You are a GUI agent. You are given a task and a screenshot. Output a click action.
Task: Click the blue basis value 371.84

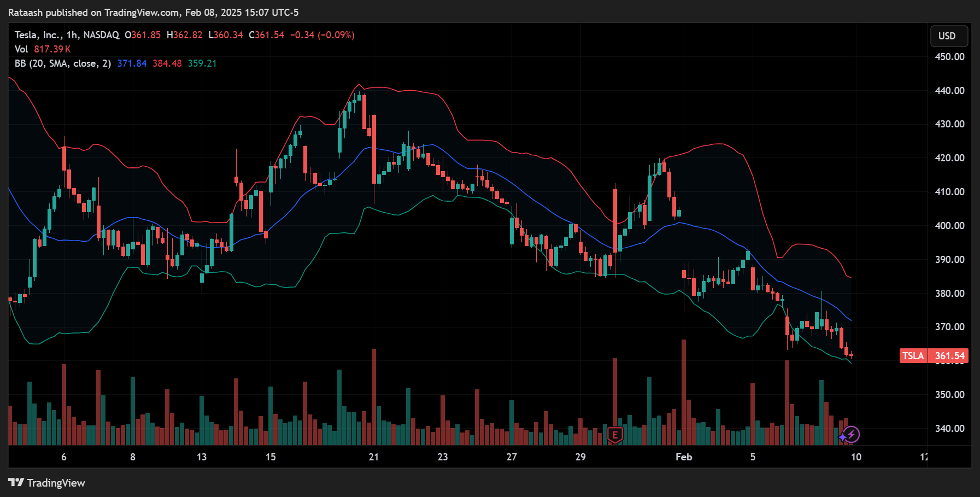click(132, 63)
